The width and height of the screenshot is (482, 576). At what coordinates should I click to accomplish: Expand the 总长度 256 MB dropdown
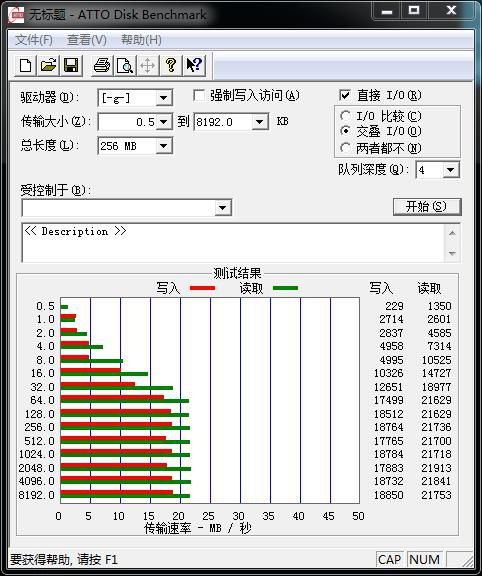click(163, 146)
